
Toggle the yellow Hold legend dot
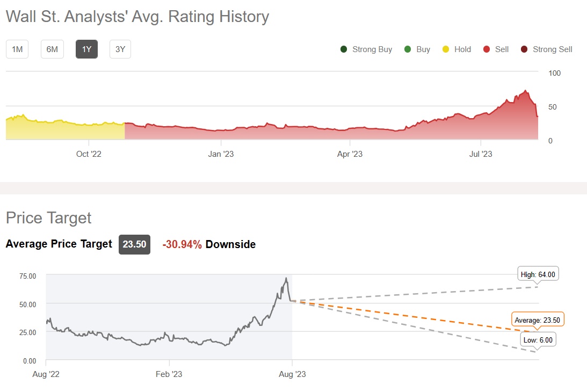[445, 49]
